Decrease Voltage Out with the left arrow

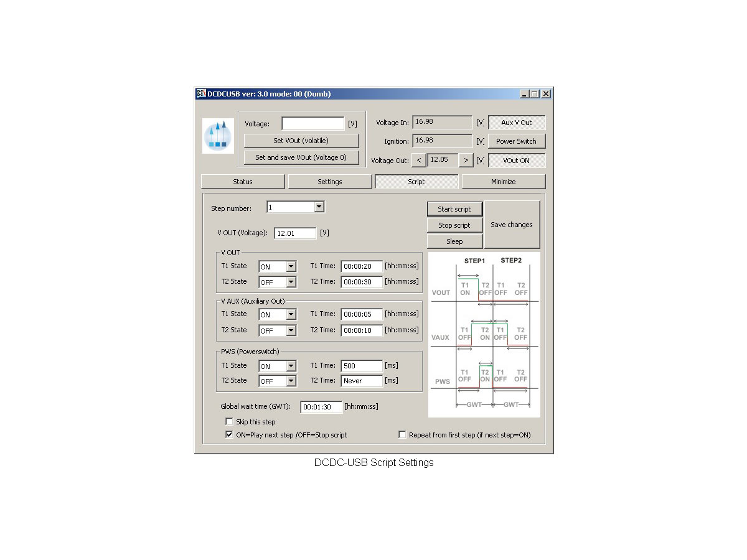pos(419,161)
